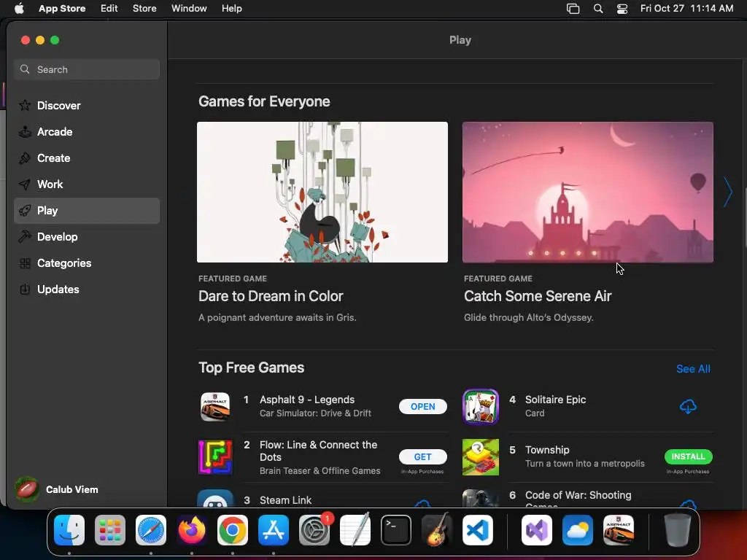This screenshot has height=560, width=747.
Task: Click the Catch Some Serene Air title
Action: [x=538, y=296]
